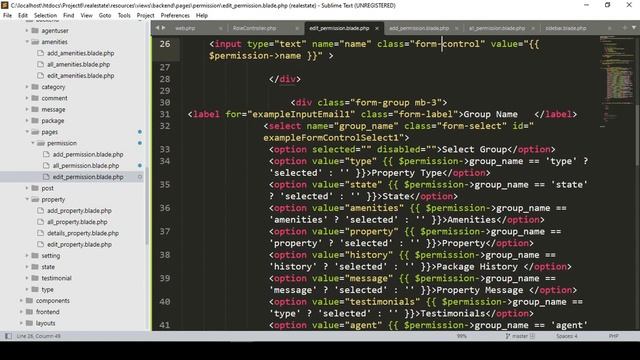
Task: Click file icon of add_permission.blade.php
Action: pos(46,154)
